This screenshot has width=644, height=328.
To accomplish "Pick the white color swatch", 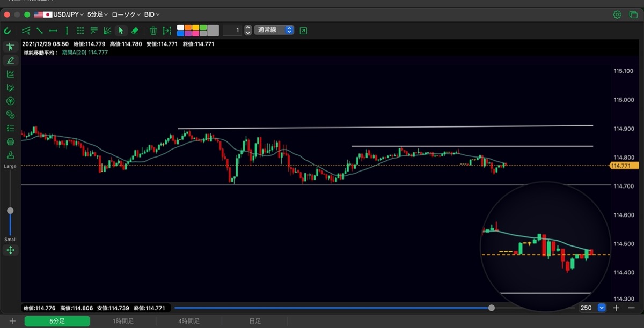I will click(180, 27).
